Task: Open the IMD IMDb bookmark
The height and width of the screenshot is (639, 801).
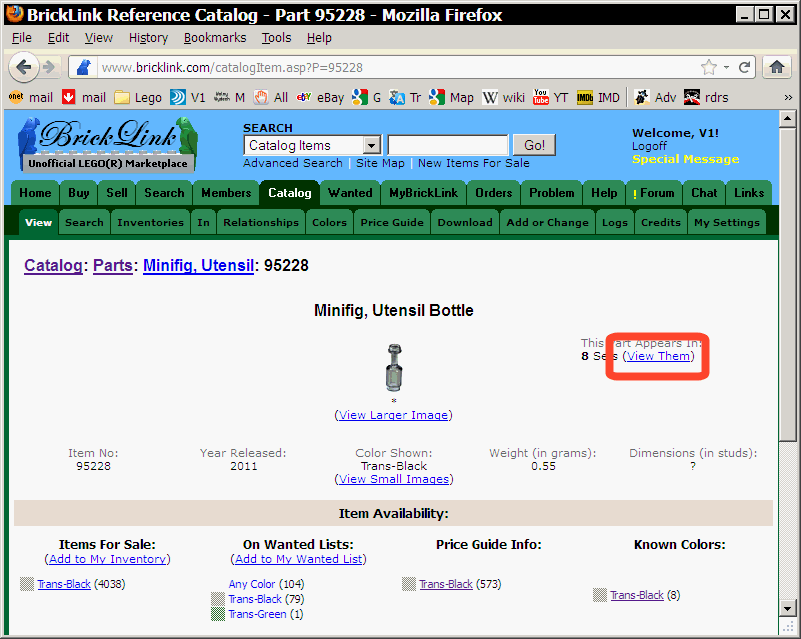Action: click(x=598, y=97)
